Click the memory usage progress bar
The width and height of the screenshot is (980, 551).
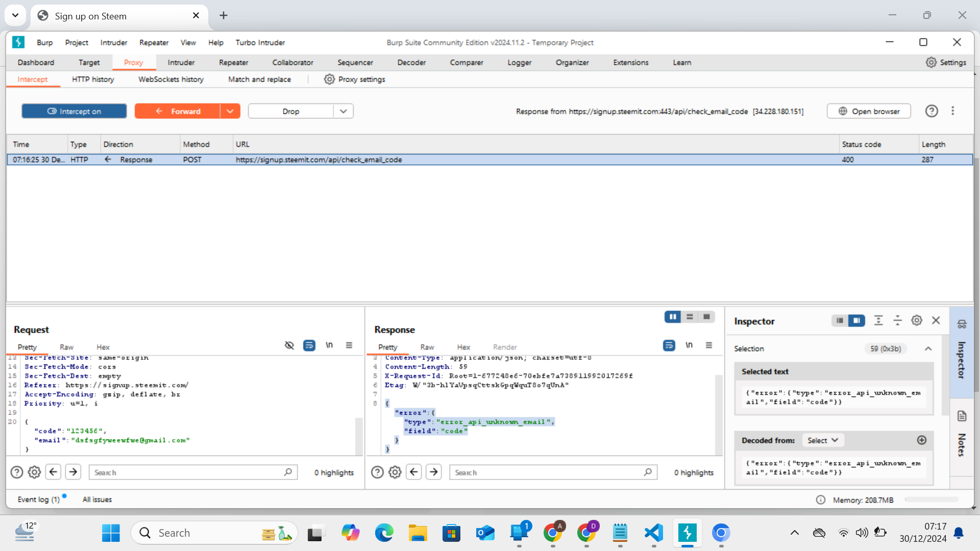point(931,500)
